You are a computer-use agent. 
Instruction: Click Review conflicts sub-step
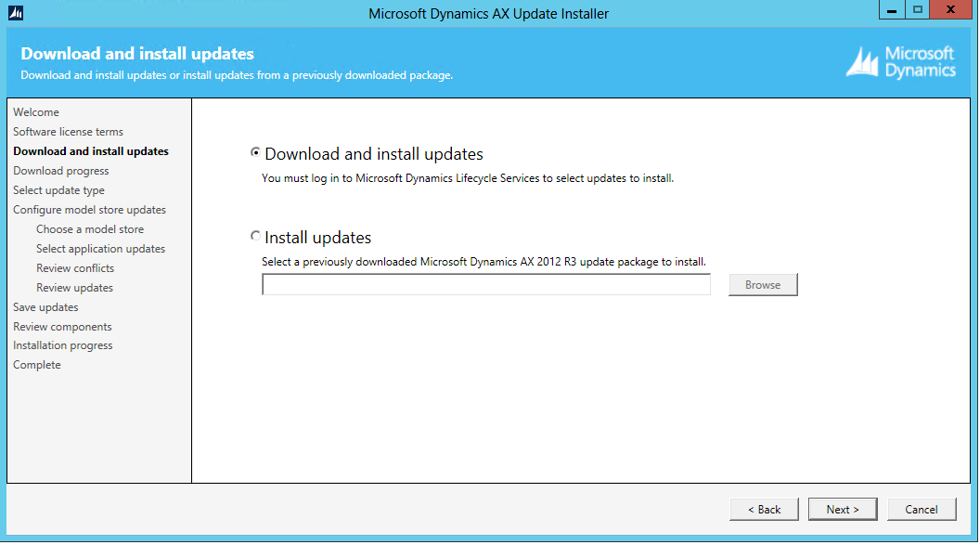[x=75, y=268]
